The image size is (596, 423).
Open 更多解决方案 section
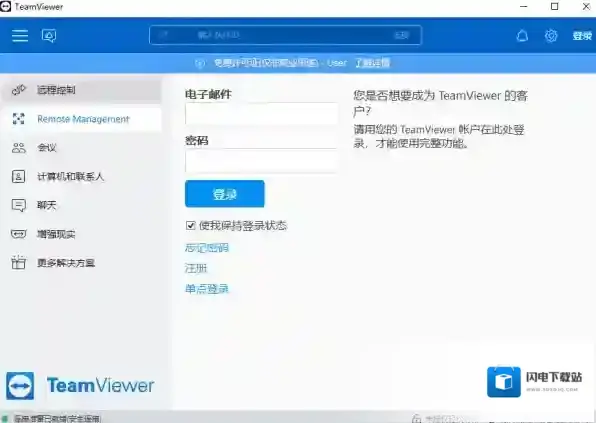click(81, 263)
